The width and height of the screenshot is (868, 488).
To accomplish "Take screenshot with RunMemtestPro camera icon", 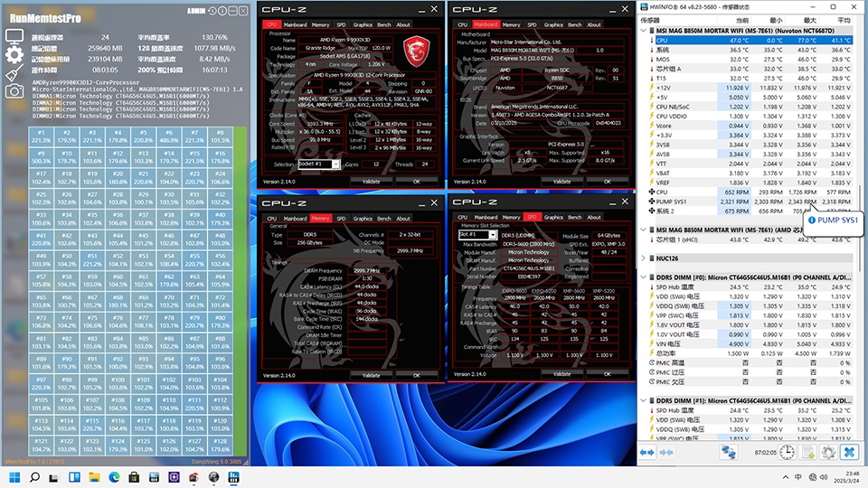I will [14, 90].
